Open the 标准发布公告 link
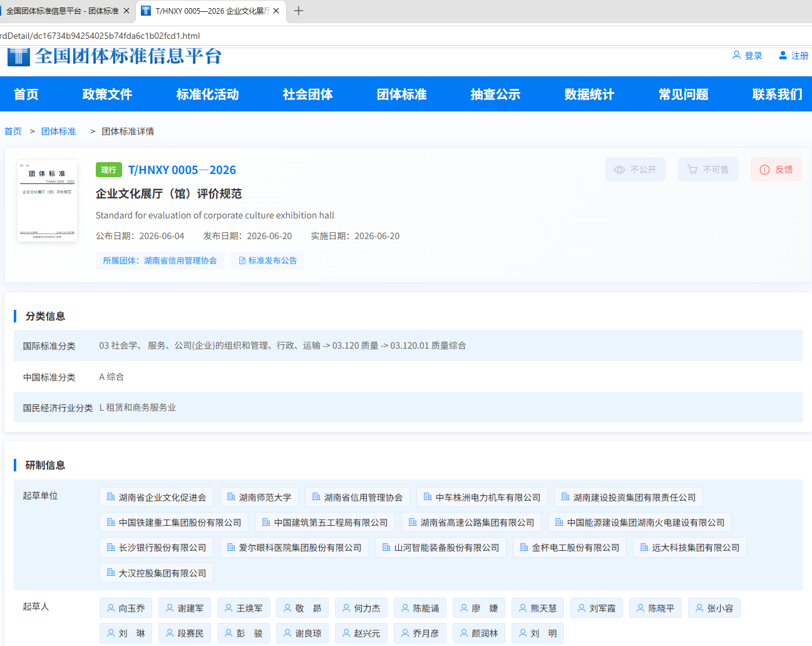812x646 pixels. pos(267,260)
